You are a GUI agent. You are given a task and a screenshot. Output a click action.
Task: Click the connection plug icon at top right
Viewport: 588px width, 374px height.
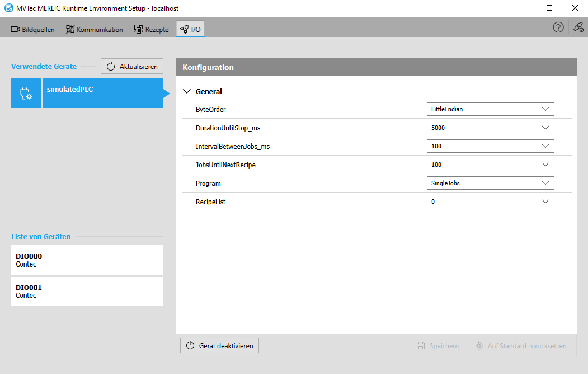578,27
